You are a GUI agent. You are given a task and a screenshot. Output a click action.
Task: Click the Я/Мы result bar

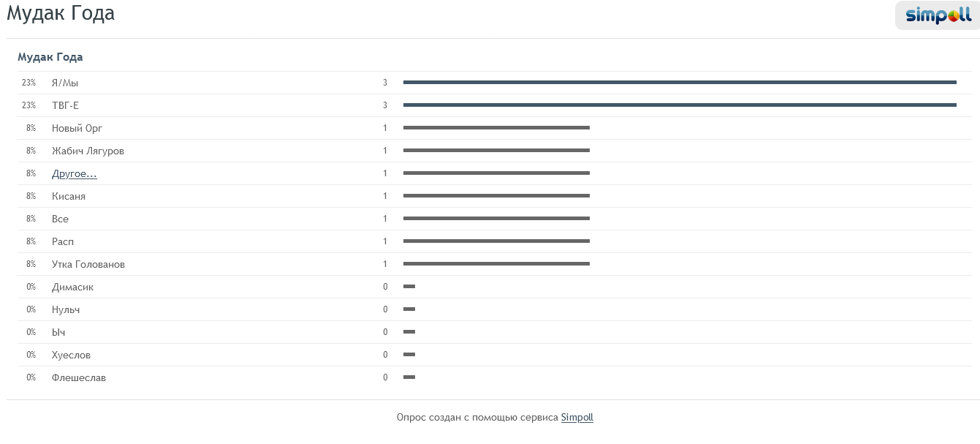[680, 83]
